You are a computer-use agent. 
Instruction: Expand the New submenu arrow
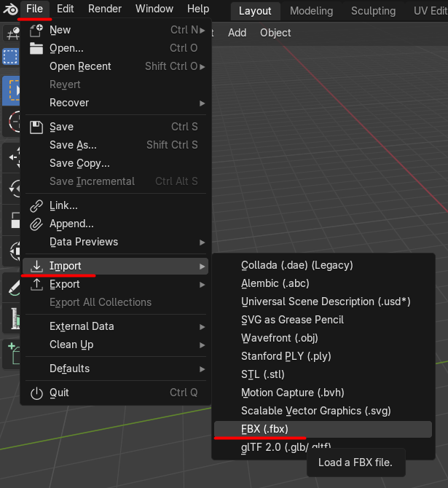pyautogui.click(x=203, y=31)
